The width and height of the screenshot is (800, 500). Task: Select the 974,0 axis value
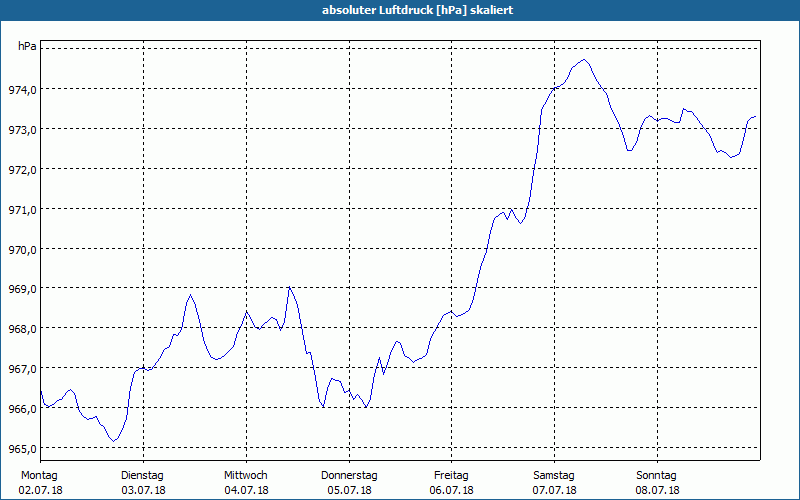pyautogui.click(x=22, y=90)
